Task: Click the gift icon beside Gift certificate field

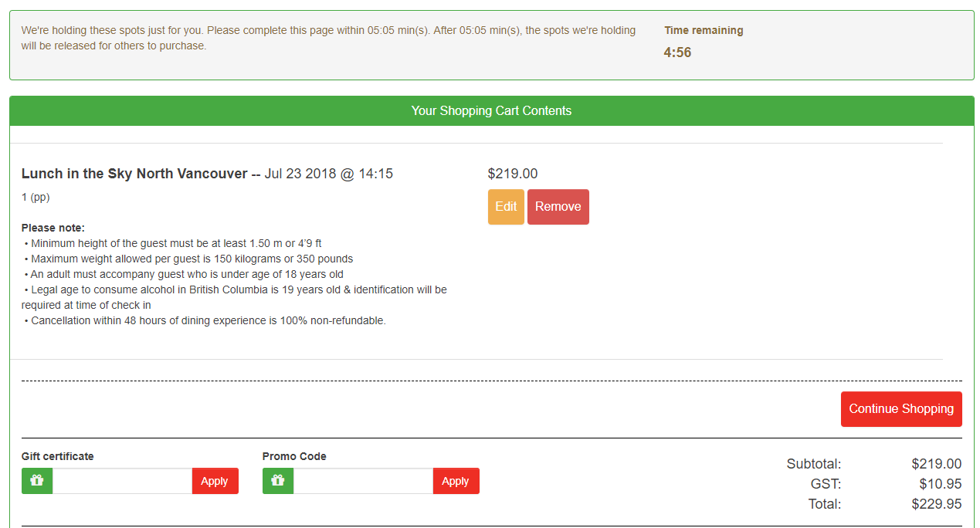Action: click(x=37, y=481)
